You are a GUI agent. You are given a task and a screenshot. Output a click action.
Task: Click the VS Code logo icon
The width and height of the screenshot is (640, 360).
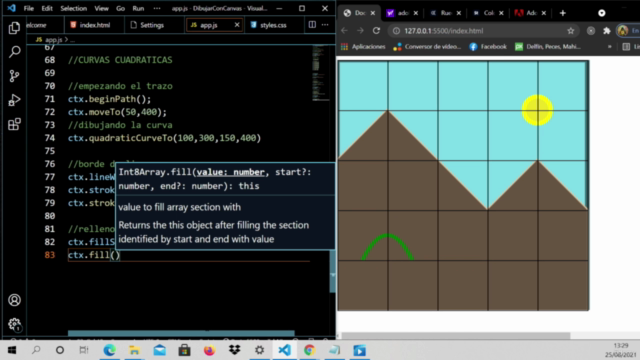(x=11, y=8)
